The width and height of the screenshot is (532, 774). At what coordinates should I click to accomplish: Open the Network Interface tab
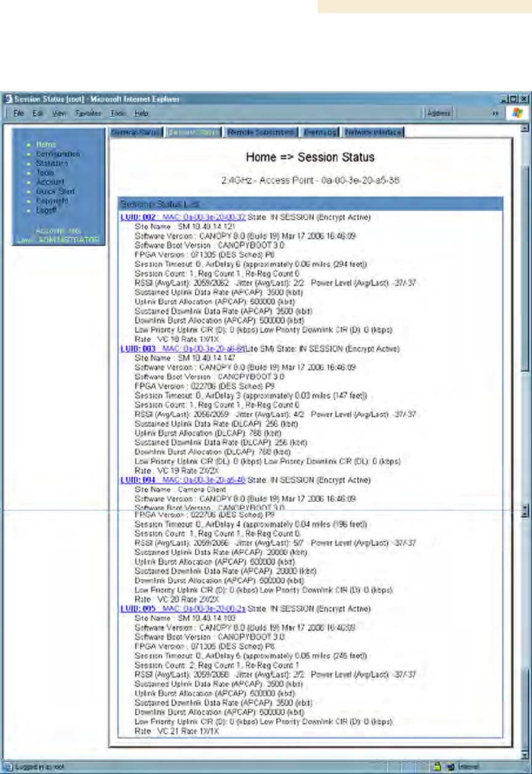[373, 132]
